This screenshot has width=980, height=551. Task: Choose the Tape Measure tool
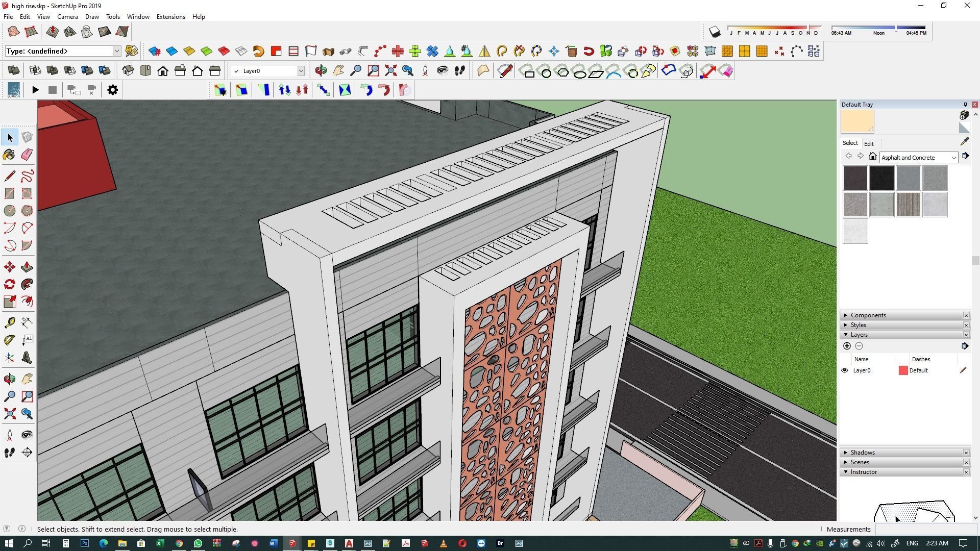tap(9, 322)
